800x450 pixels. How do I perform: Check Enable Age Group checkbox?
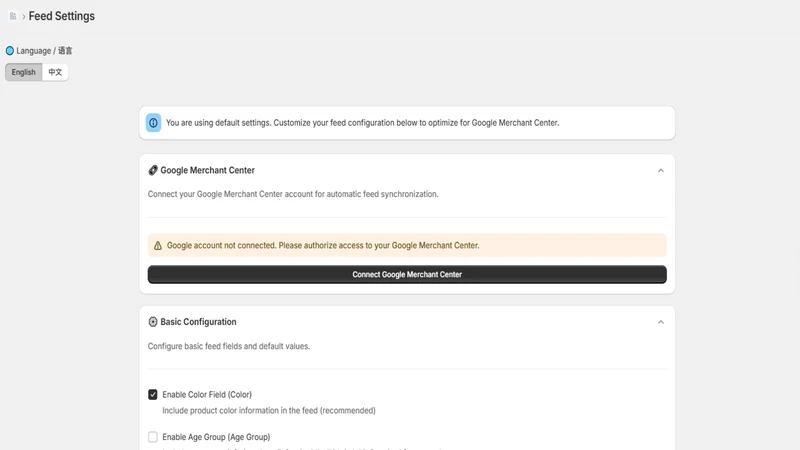pyautogui.click(x=153, y=437)
